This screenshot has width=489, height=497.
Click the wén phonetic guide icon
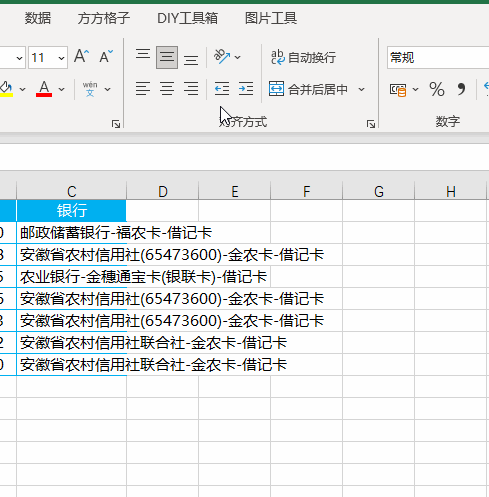pyautogui.click(x=90, y=89)
